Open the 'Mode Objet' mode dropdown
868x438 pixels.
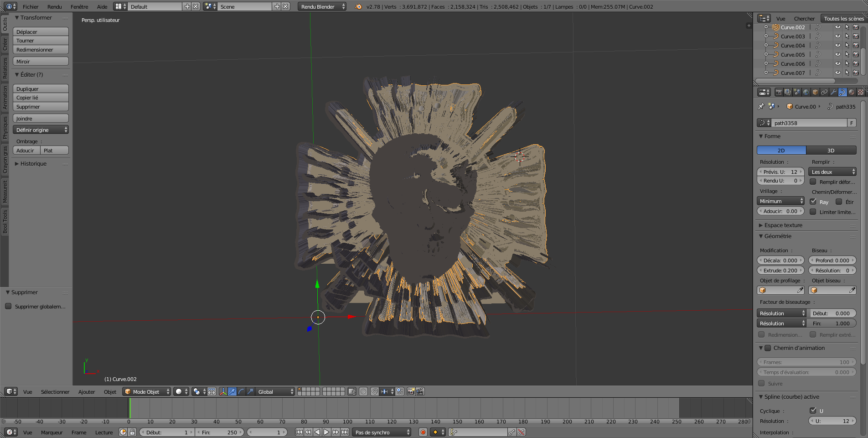147,391
